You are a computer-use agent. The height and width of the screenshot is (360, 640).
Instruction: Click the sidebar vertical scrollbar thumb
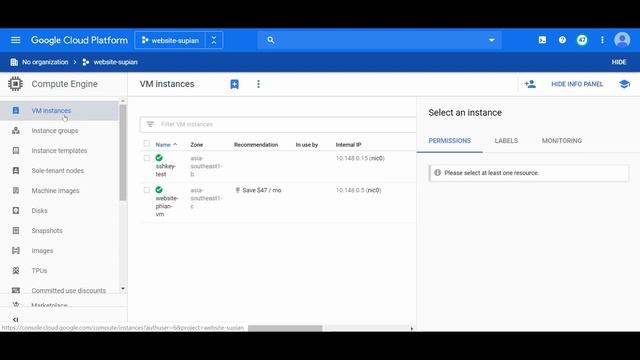click(123, 153)
